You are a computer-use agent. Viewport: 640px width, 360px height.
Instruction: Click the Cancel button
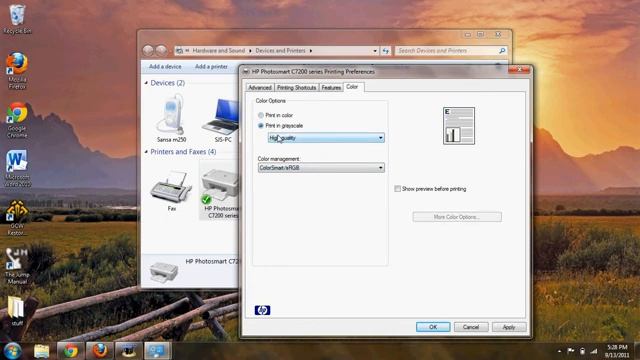pyautogui.click(x=471, y=327)
